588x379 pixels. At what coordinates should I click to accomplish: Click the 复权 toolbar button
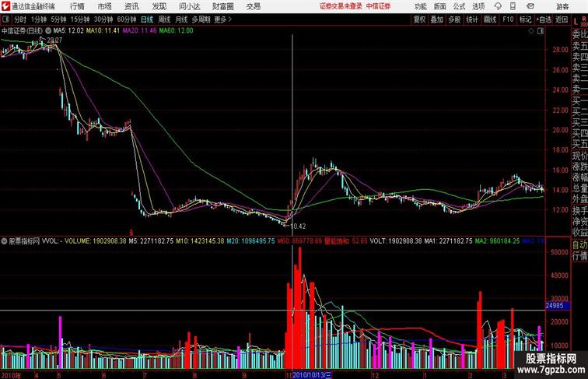419,19
